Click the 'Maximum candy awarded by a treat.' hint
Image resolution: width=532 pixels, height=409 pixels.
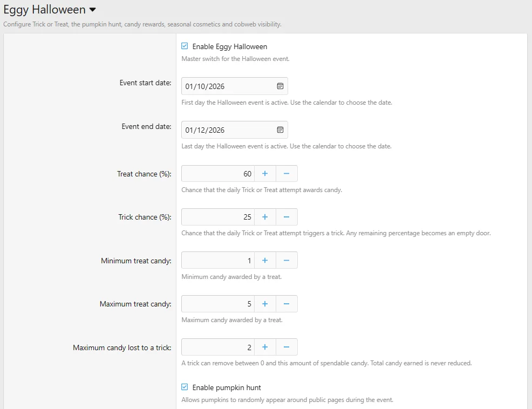(x=231, y=320)
